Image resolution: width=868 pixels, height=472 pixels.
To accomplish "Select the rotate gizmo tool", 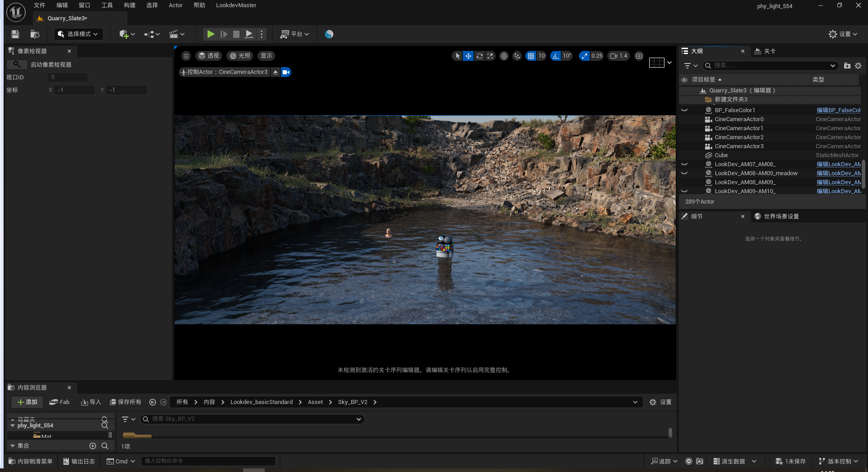I will [479, 56].
